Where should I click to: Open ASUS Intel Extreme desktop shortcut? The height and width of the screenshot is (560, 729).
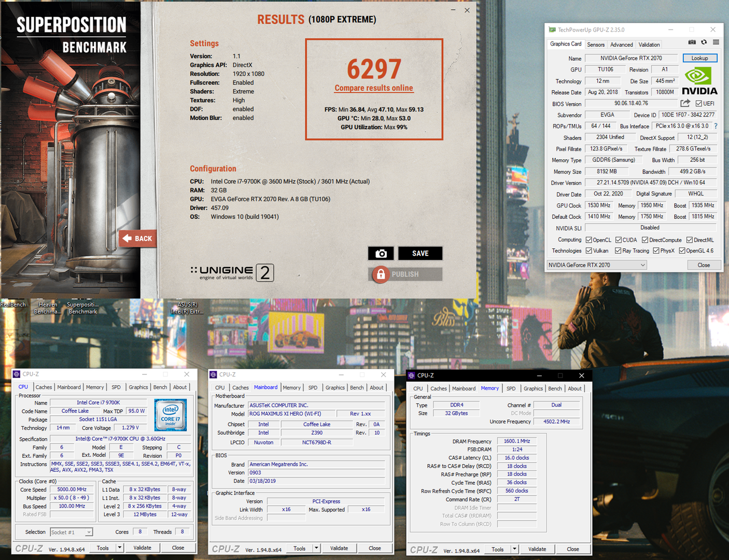[x=187, y=307]
